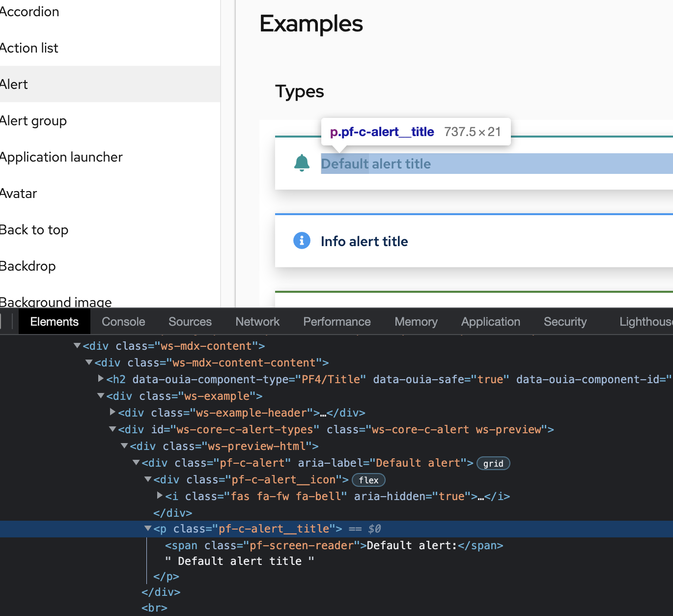Switch to the Sources tab
This screenshot has height=616, width=673.
(190, 322)
